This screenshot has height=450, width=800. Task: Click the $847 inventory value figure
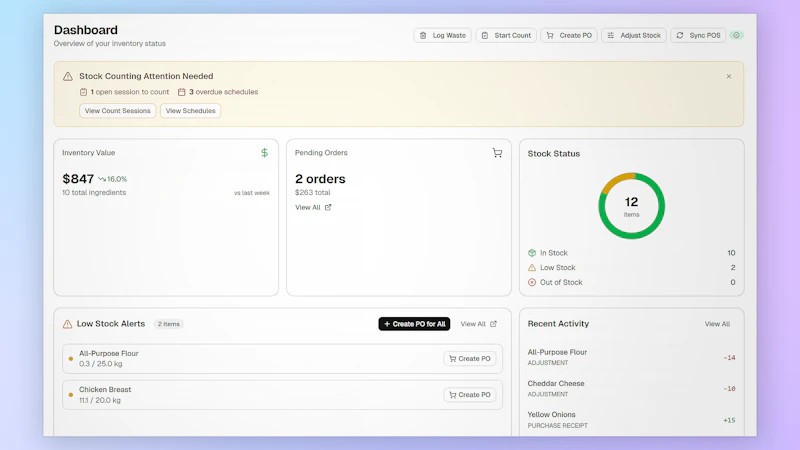tap(78, 179)
